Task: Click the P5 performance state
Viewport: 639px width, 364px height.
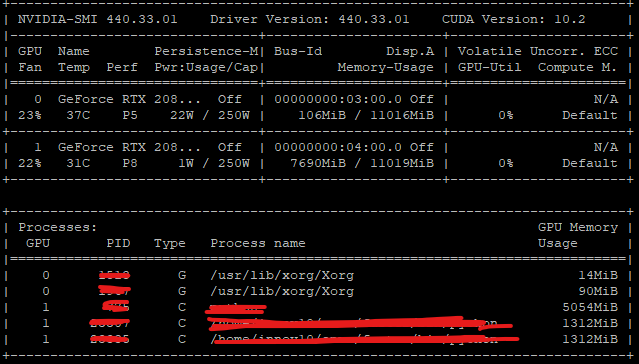Action: tap(130, 115)
